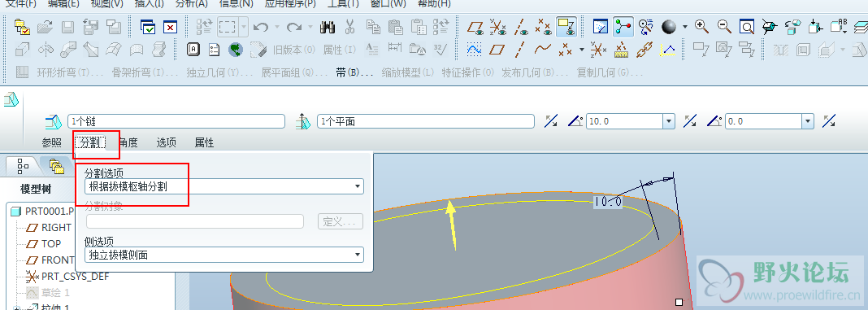This screenshot has height=310, width=868.
Task: Flip draft angle direction next to 10.0
Action: point(690,121)
